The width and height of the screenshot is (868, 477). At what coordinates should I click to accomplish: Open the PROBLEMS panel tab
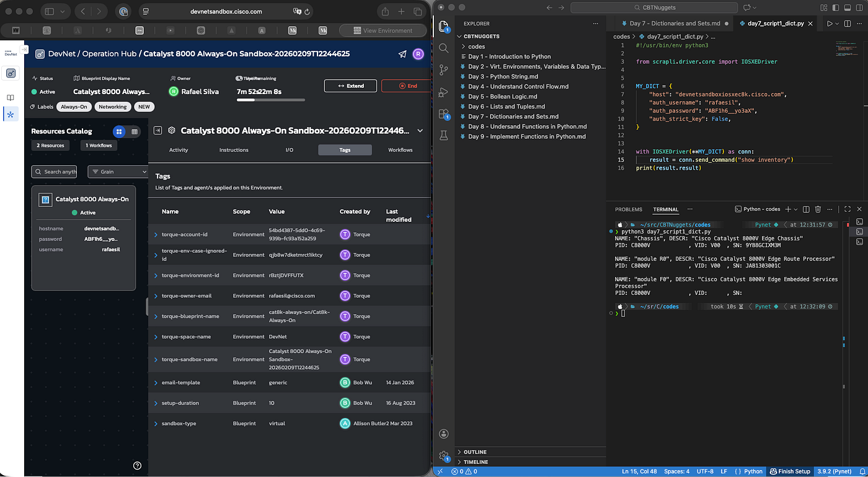(x=629, y=209)
